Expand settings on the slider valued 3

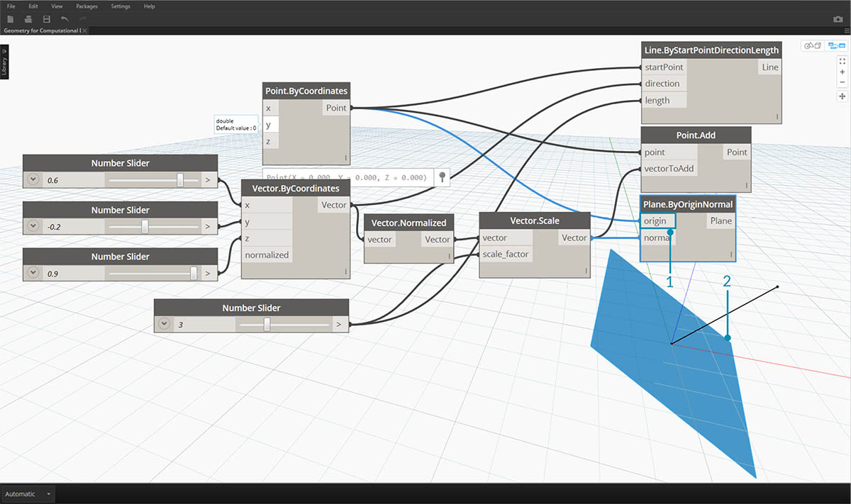[164, 323]
